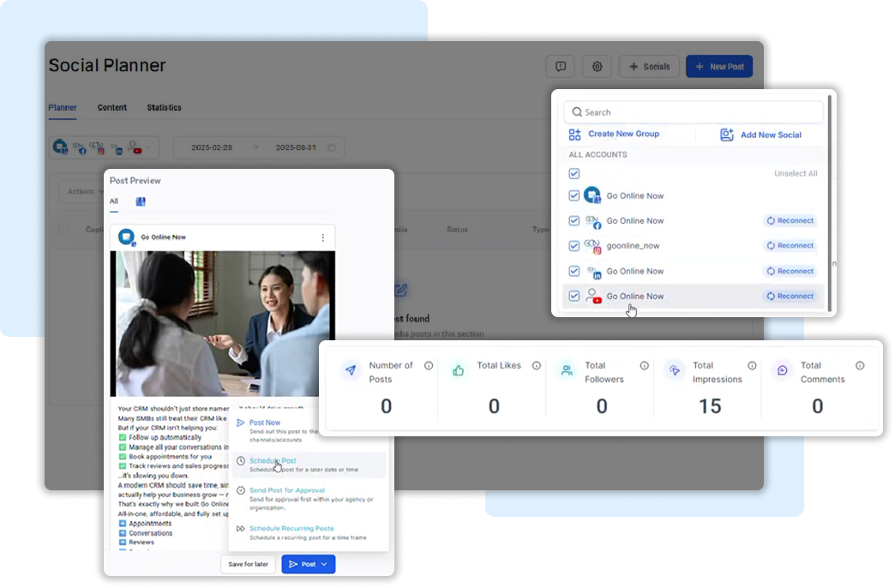The height and width of the screenshot is (588, 895).
Task: Expand the social accounts selector chevron
Action: (149, 147)
